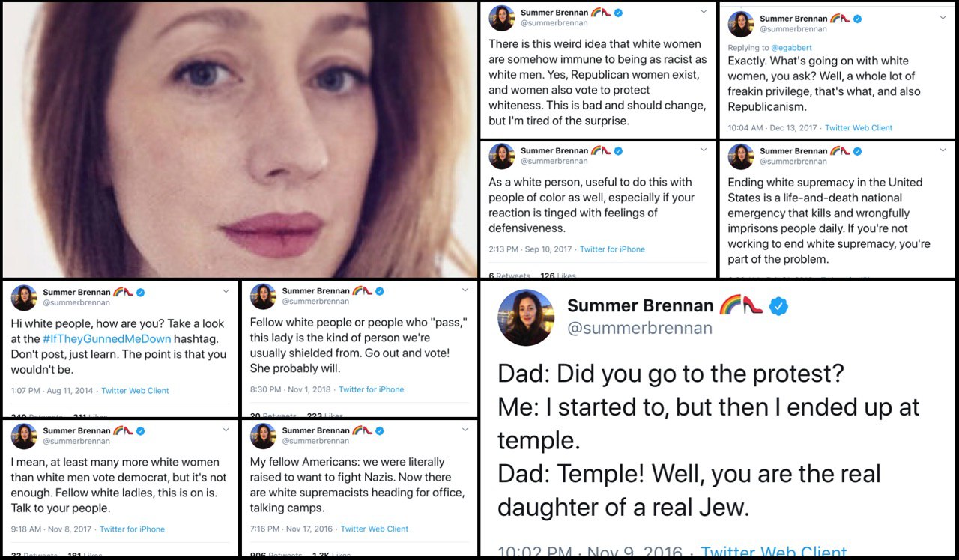959x560 pixels.
Task: Open the chevron menu on the 'weird idea' tweet
Action: point(703,12)
